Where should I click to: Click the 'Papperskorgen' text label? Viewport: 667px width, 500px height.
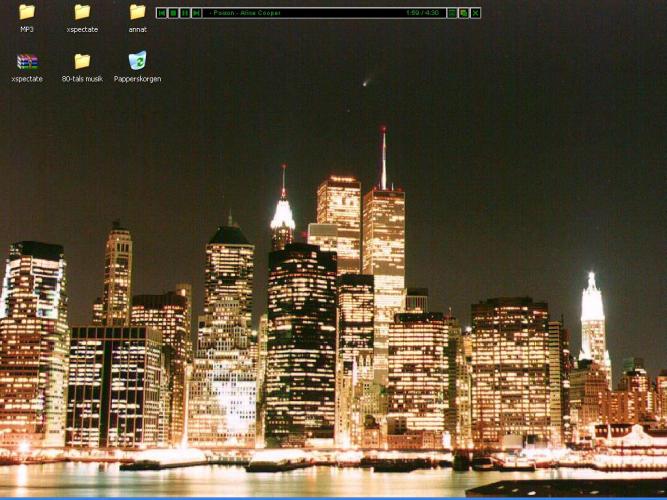pos(137,79)
